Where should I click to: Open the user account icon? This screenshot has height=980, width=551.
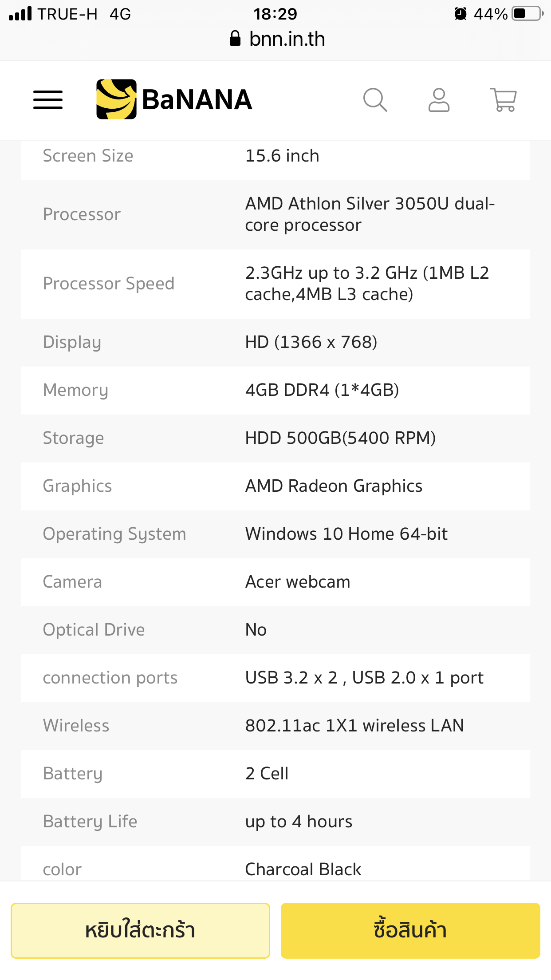click(x=439, y=100)
